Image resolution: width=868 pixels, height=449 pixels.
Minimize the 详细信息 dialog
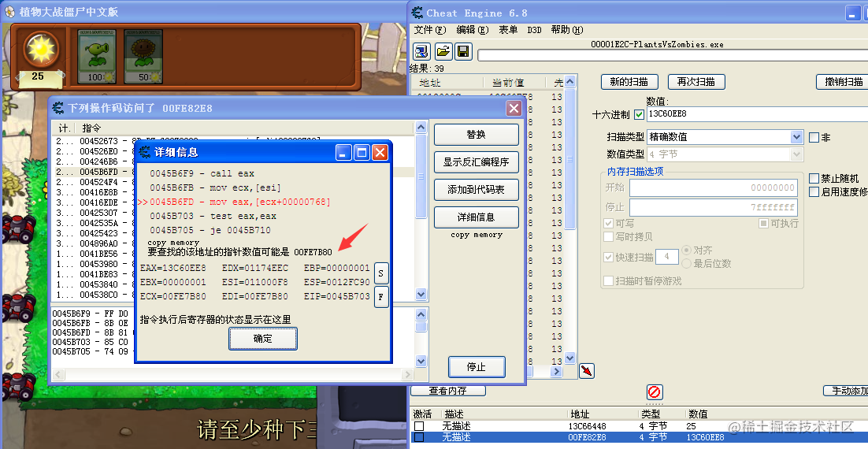point(343,152)
